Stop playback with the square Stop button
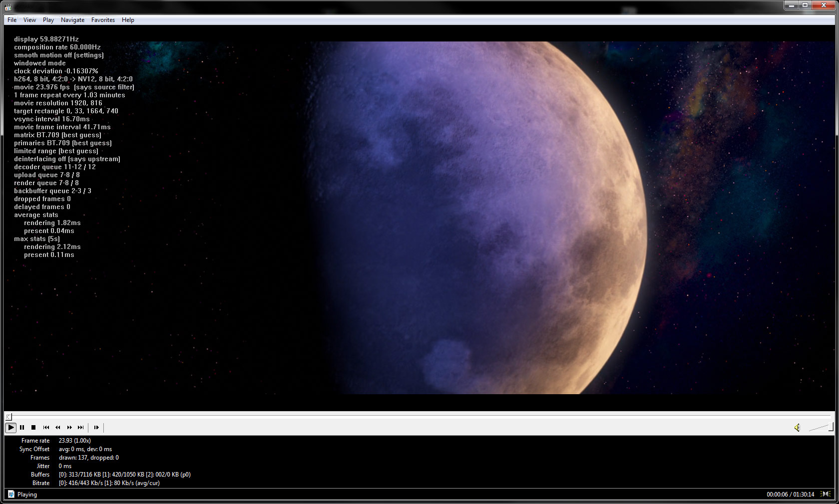This screenshot has width=839, height=504. click(x=33, y=428)
